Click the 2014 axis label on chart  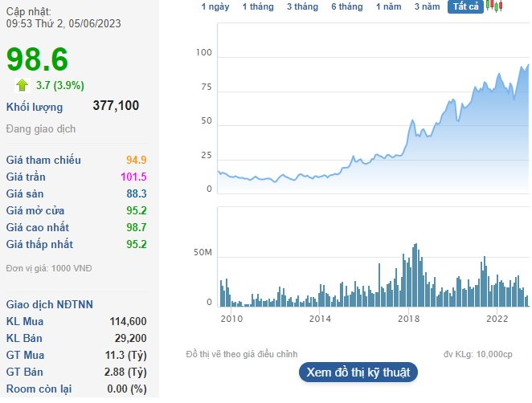320,320
